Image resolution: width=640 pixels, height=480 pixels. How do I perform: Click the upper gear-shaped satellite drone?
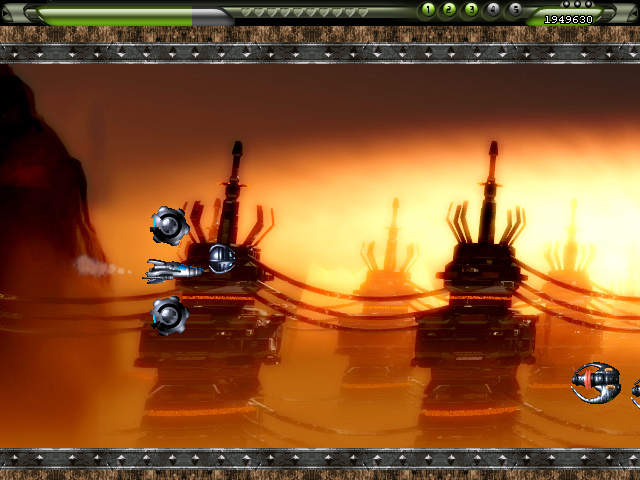(x=170, y=225)
